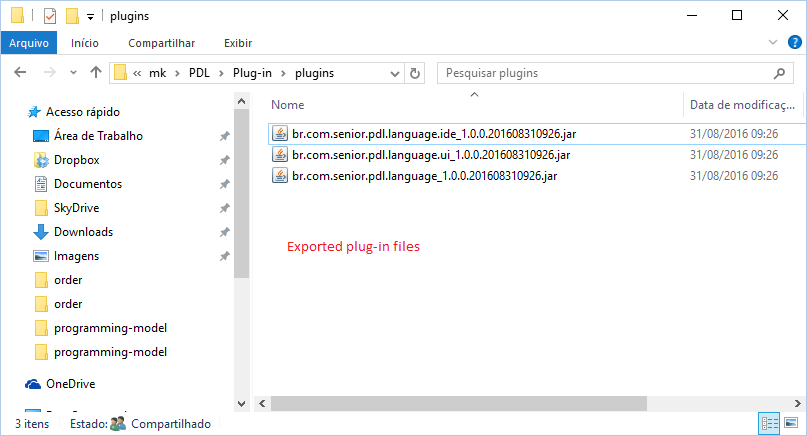Refresh the plugins folder view
Viewport: 807px width, 436px height.
(x=415, y=73)
